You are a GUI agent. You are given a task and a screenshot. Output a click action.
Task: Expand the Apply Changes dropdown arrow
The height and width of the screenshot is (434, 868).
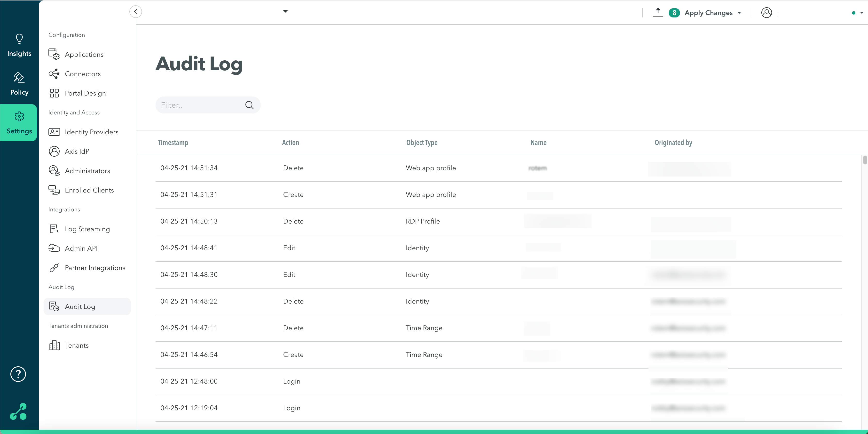tap(739, 13)
